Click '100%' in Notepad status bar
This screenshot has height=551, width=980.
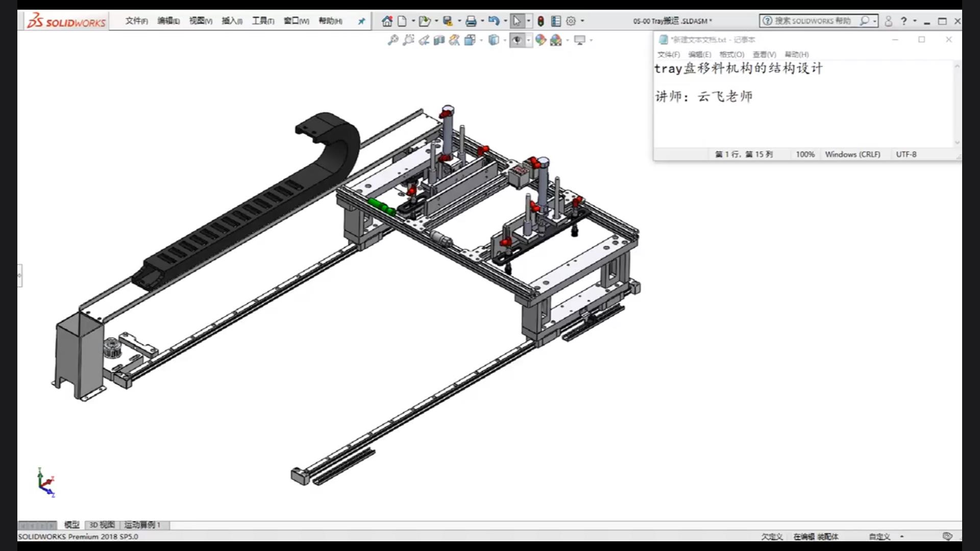pyautogui.click(x=805, y=154)
